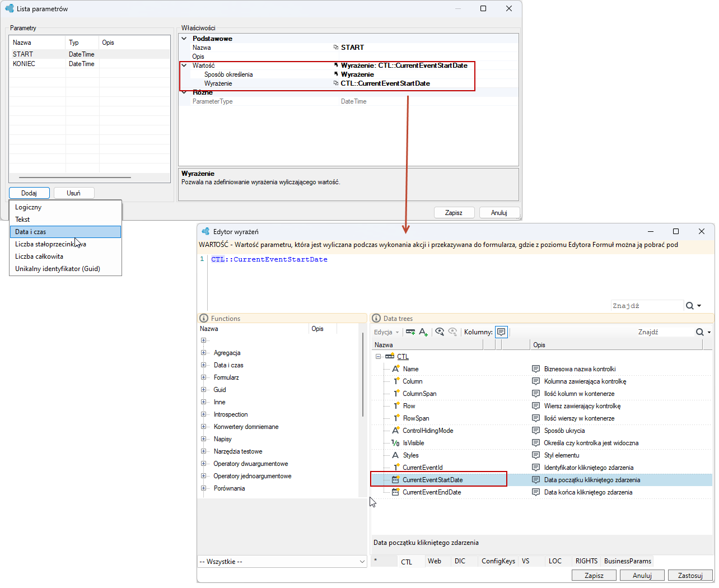Expand the Agregacja functions group
This screenshot has height=588, width=719.
pyautogui.click(x=204, y=353)
